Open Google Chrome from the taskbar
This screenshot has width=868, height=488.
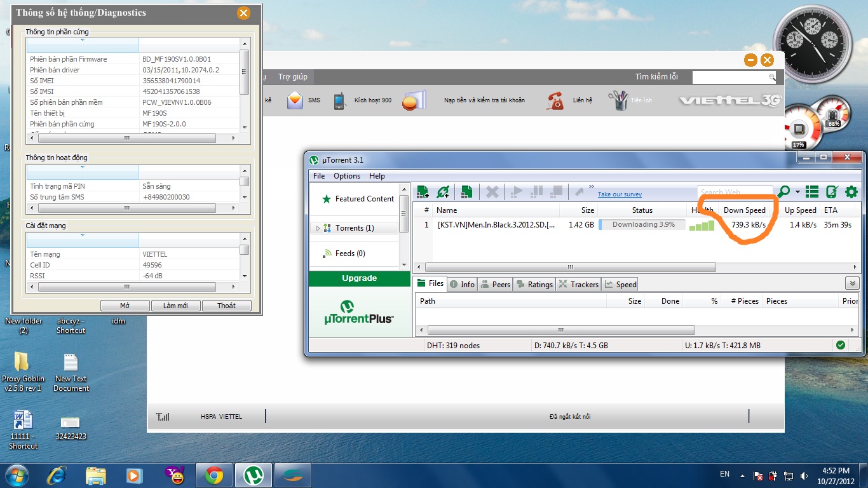point(214,475)
